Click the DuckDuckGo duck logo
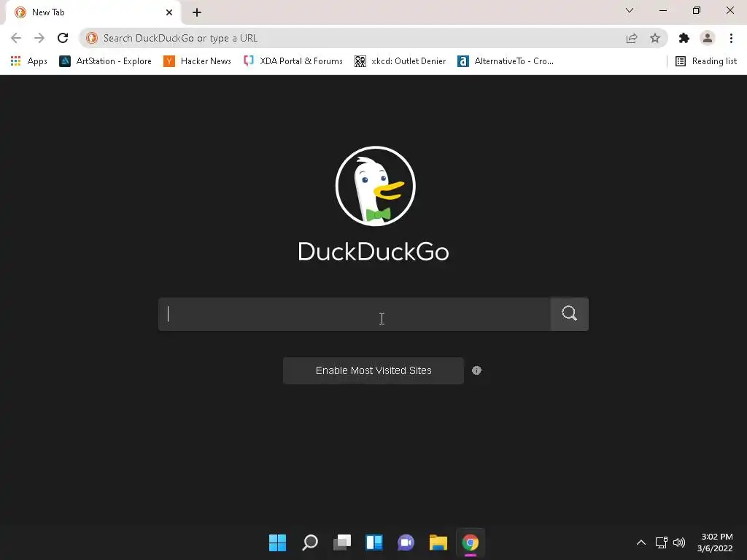Image resolution: width=747 pixels, height=560 pixels. click(376, 186)
